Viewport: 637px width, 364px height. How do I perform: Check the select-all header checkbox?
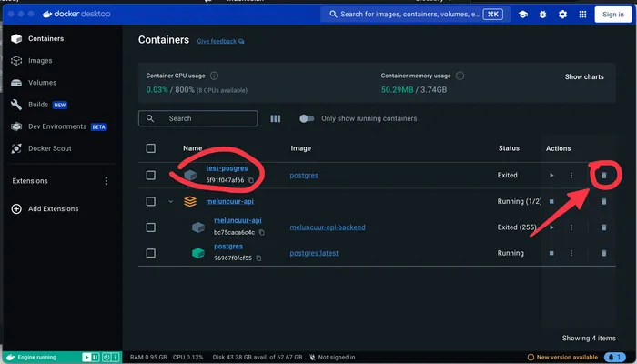151,148
